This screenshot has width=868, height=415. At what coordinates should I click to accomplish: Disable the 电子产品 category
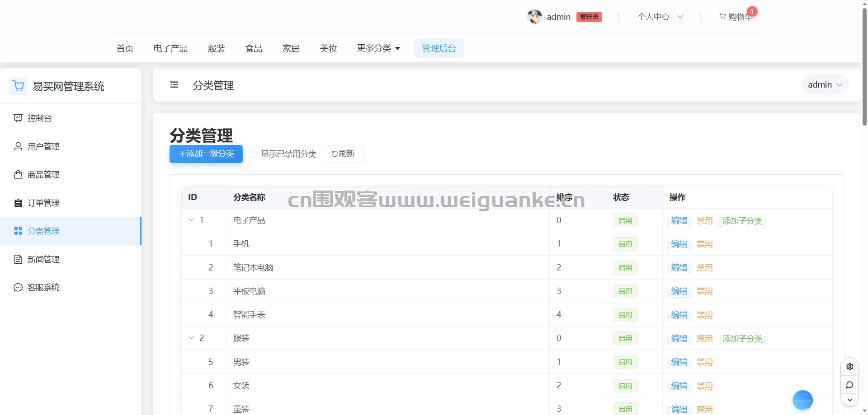[x=704, y=220]
